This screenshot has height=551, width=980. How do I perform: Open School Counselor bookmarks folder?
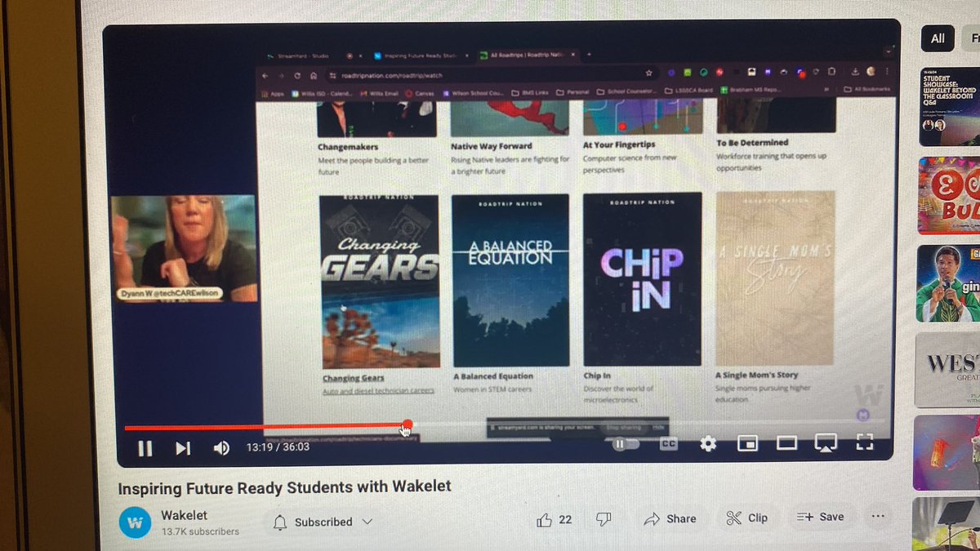coord(626,91)
